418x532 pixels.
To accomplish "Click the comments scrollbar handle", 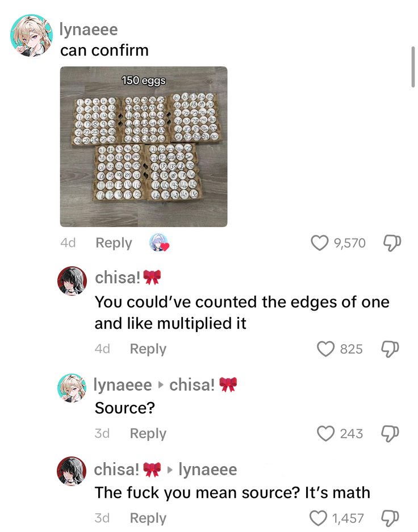I will tap(413, 67).
